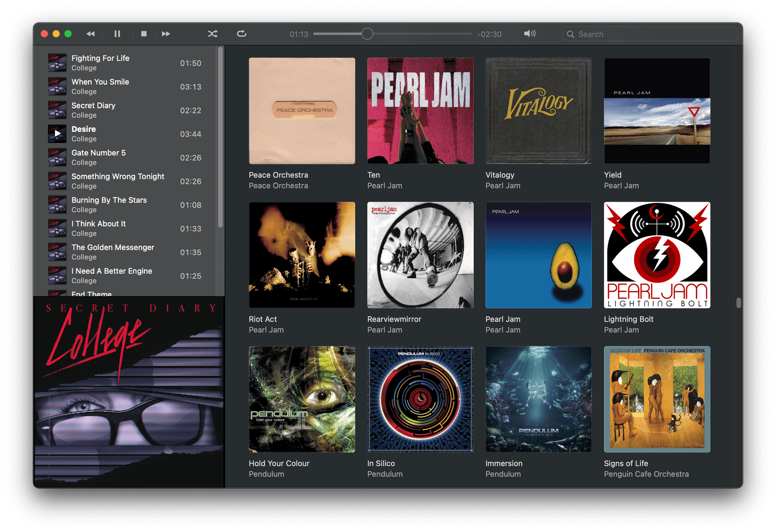Click the play indicator next to Desire
Image resolution: width=776 pixels, height=532 pixels.
(x=57, y=133)
